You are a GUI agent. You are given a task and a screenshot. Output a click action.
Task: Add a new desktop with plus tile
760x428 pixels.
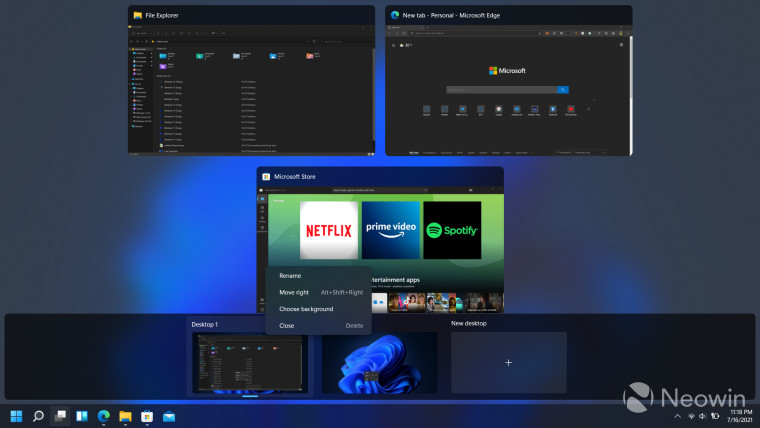point(508,363)
